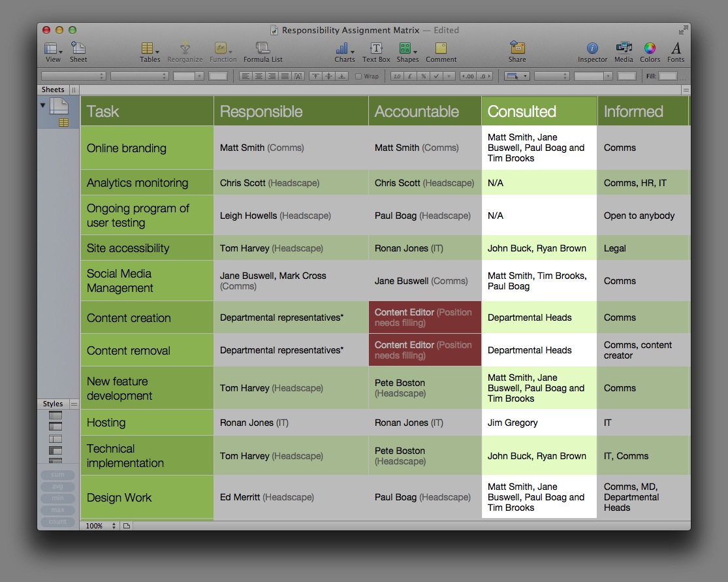Click the count calculation pill
728x582 pixels.
pyautogui.click(x=57, y=521)
